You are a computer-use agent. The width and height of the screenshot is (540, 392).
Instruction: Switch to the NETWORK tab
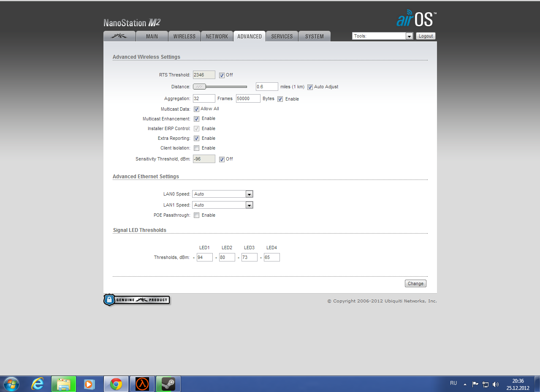point(217,36)
